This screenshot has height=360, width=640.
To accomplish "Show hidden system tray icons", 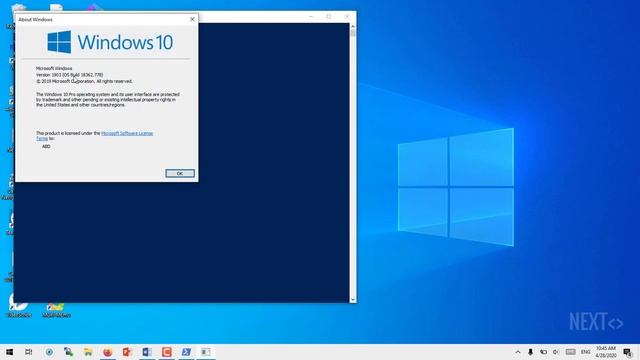I will [518, 352].
